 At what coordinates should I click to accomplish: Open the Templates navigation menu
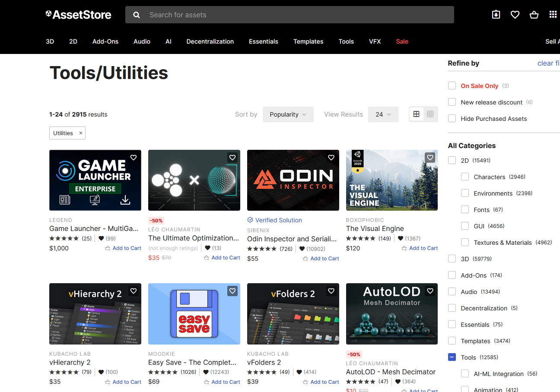pyautogui.click(x=309, y=41)
